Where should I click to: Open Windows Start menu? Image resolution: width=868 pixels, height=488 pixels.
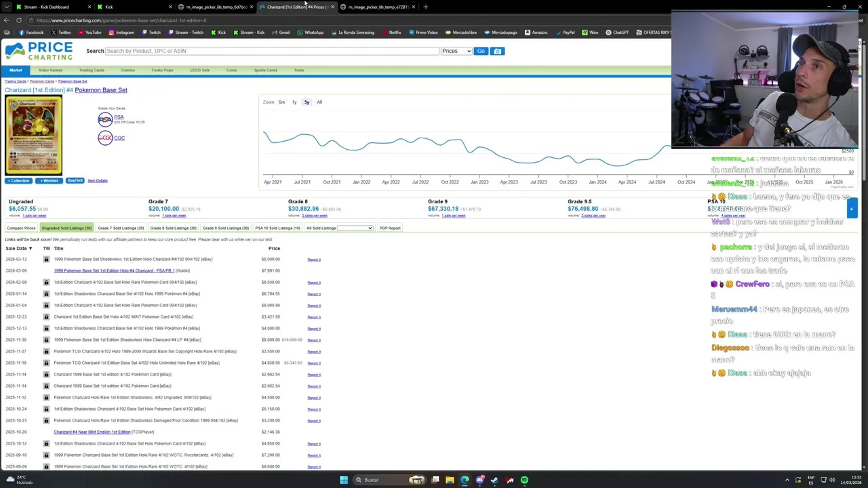click(344, 480)
